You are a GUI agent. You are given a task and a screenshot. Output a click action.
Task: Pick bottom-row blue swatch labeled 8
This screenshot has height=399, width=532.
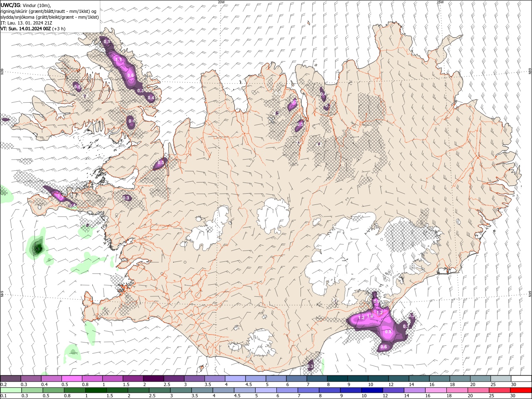tap(330, 390)
